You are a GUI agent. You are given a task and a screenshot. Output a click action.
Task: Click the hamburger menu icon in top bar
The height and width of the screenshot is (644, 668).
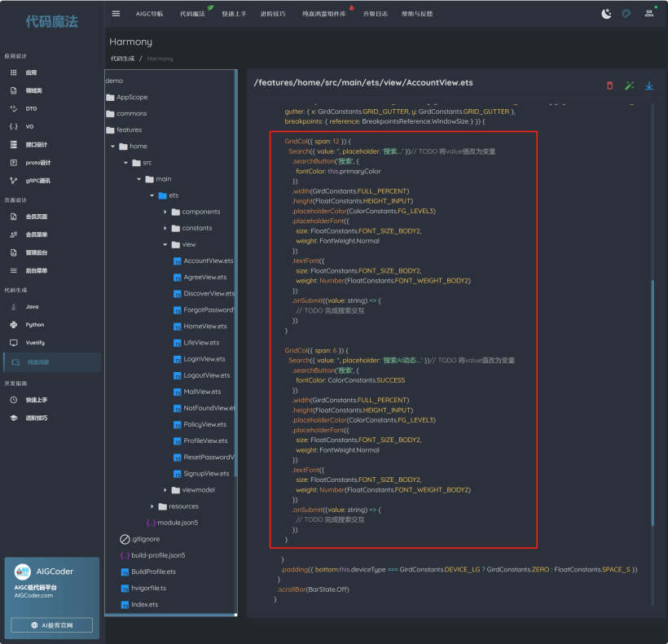[x=116, y=14]
